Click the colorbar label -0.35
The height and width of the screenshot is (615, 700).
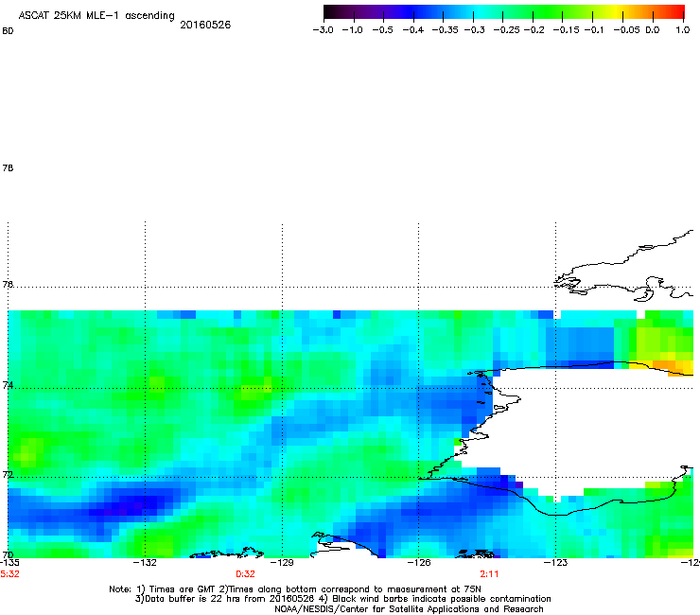[446, 30]
